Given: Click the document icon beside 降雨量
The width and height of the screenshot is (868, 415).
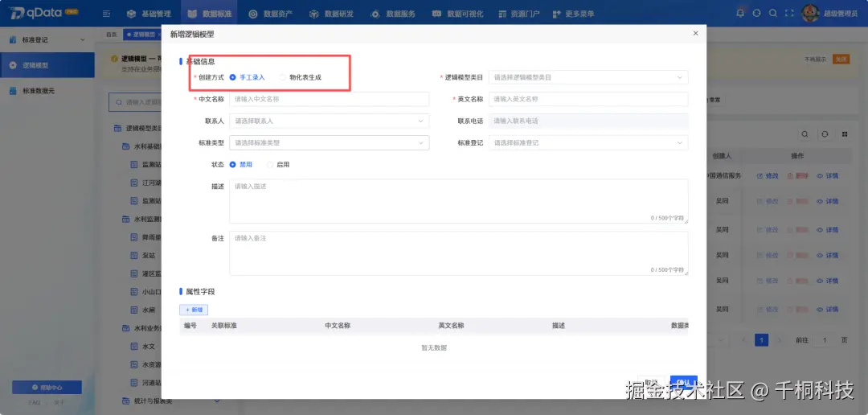Looking at the screenshot, I should (x=134, y=237).
